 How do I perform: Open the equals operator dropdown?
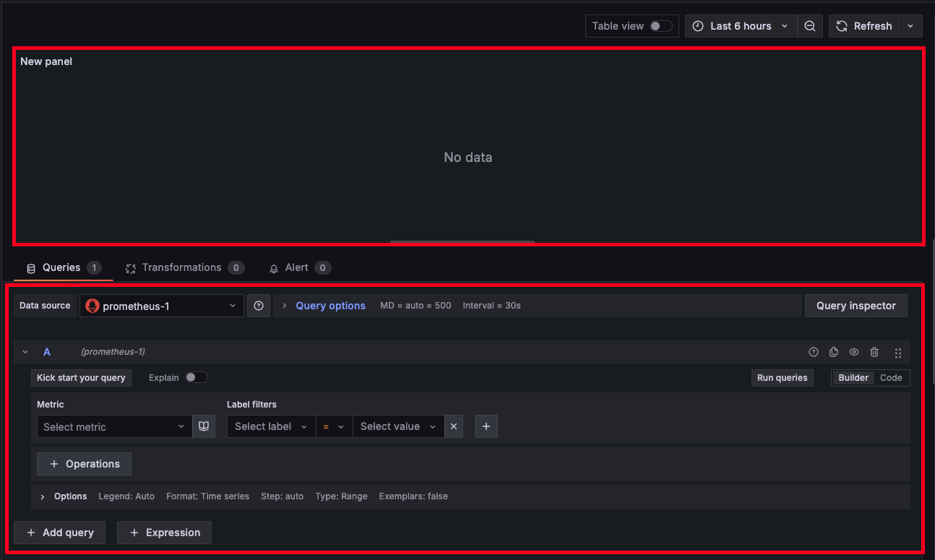[x=334, y=426]
